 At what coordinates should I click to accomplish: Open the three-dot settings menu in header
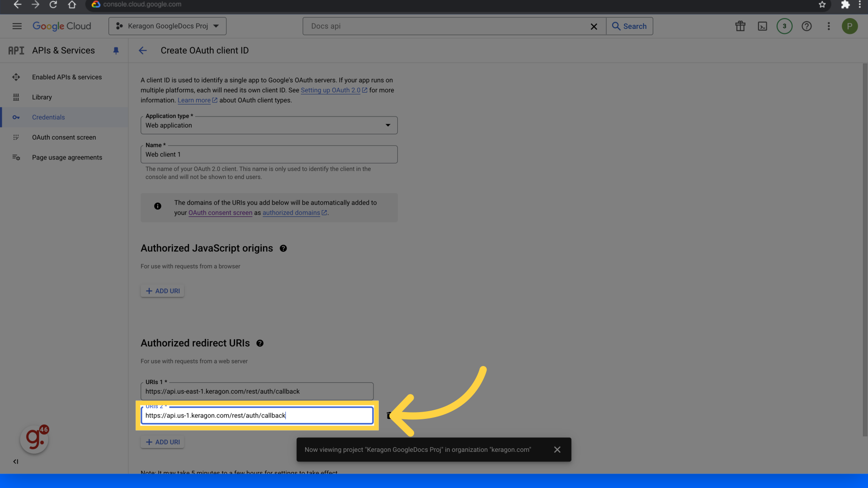point(829,26)
